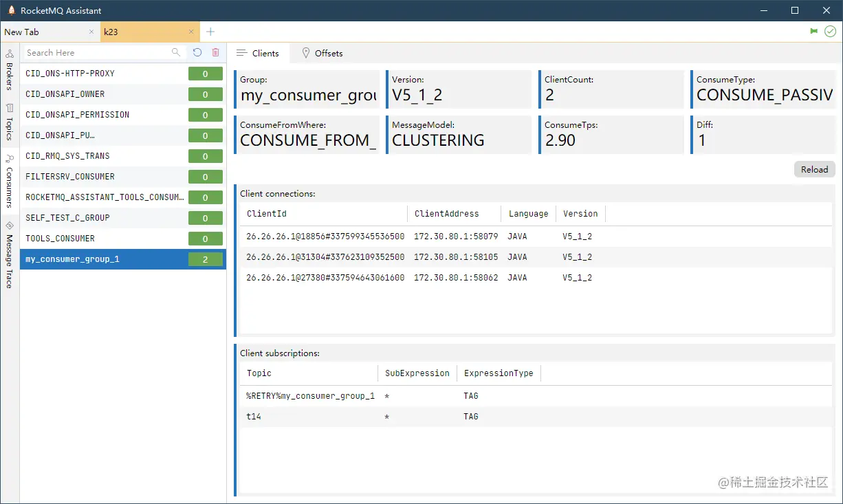Click the Version column header in connections
This screenshot has width=843, height=504.
click(580, 214)
